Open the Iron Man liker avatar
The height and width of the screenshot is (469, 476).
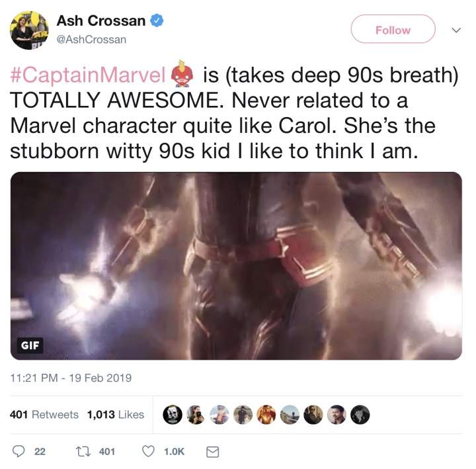(x=267, y=414)
